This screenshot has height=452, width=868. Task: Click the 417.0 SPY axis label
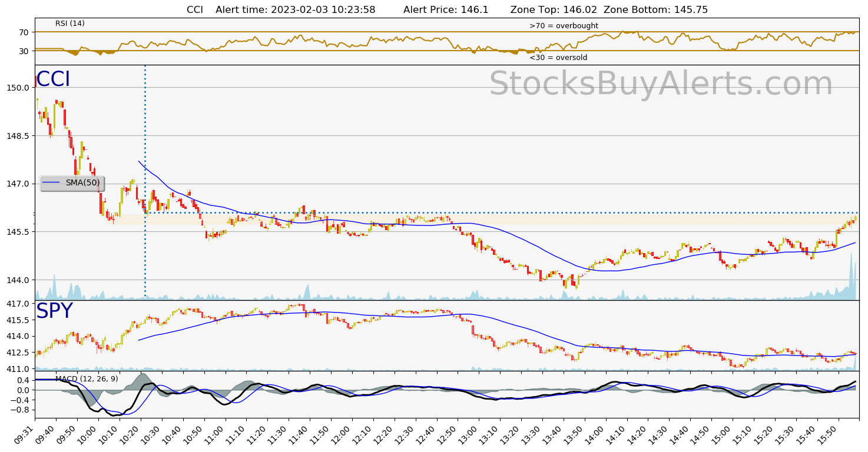[x=18, y=304]
